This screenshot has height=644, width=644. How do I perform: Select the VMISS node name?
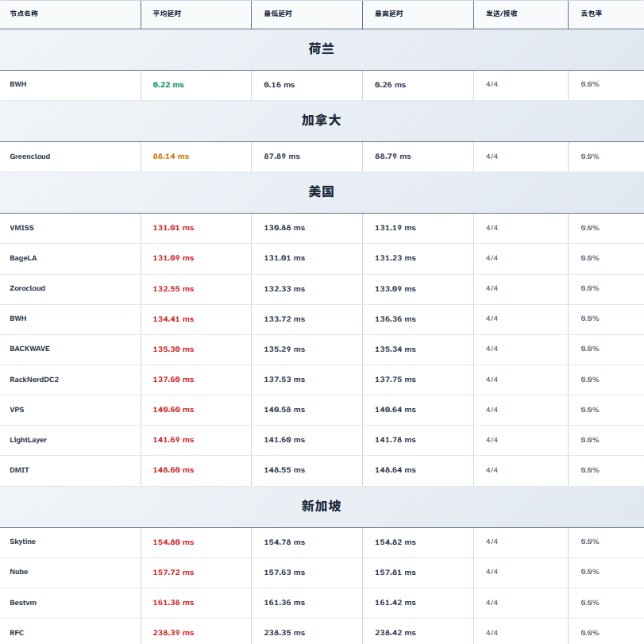click(22, 228)
